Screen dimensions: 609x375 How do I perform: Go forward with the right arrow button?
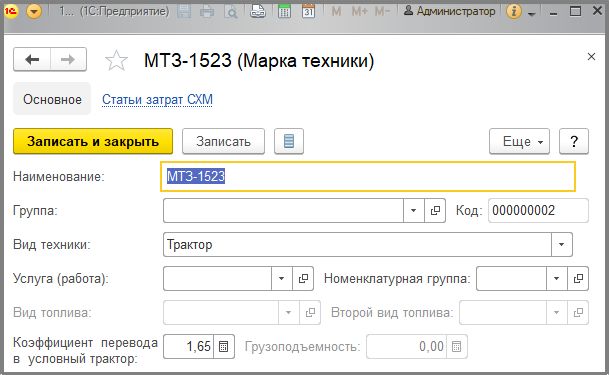[68, 59]
